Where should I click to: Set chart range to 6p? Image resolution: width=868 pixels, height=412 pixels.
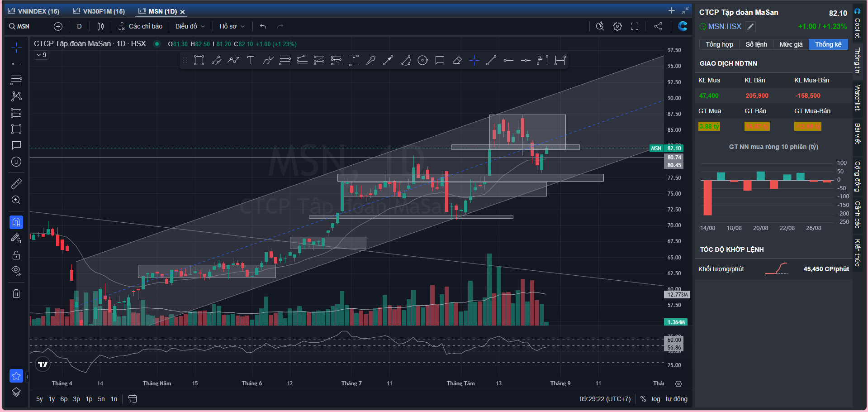click(x=64, y=399)
